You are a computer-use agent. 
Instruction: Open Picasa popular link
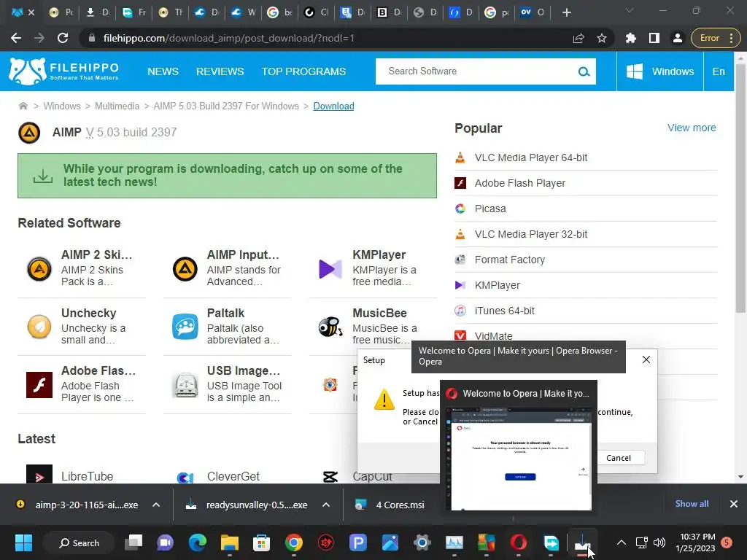pos(490,209)
